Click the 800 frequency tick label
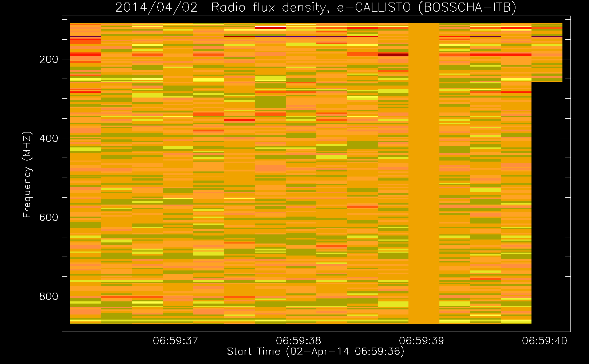The image size is (589, 364). (x=49, y=296)
